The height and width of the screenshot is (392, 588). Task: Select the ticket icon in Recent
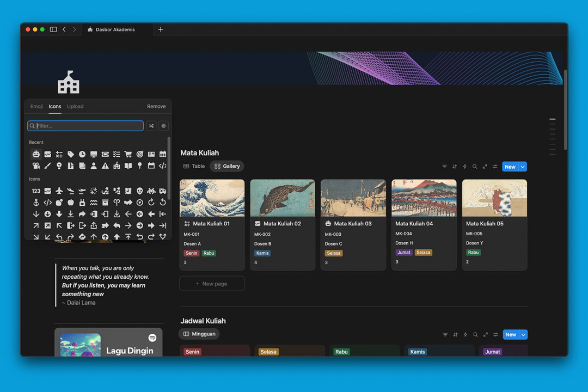point(106,154)
